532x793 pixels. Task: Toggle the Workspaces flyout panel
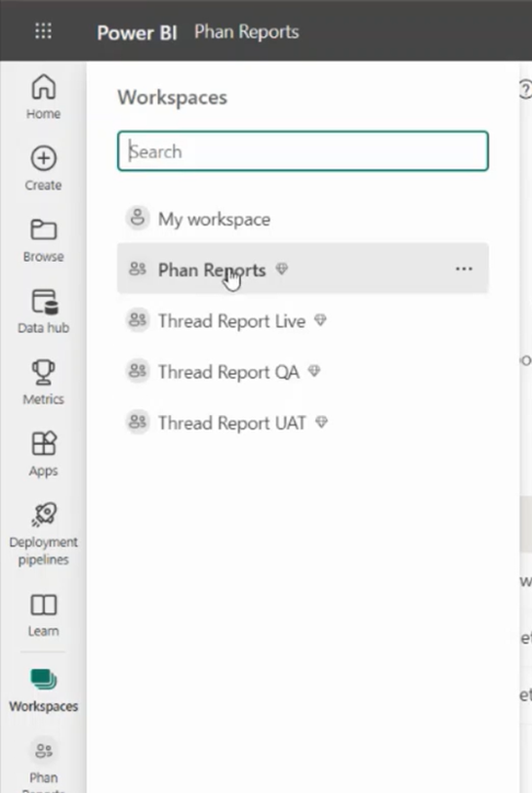click(x=44, y=689)
